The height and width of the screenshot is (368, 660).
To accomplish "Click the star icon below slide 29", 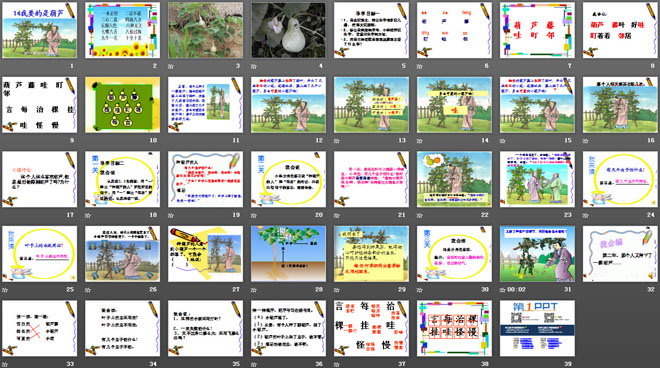I will coord(337,290).
